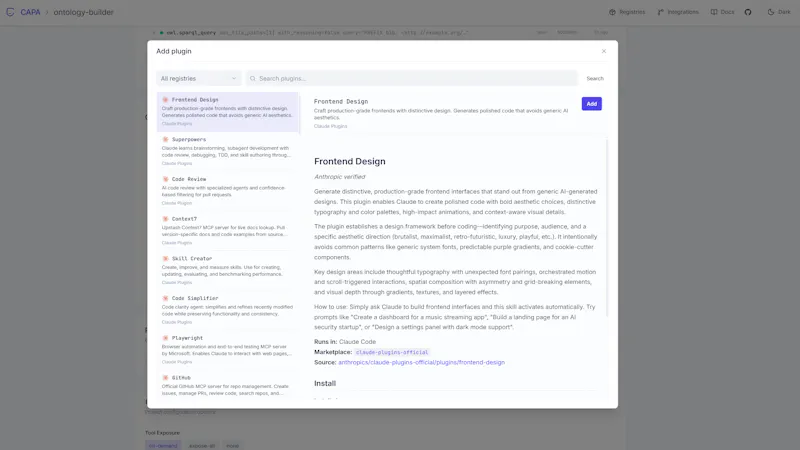Open the frontend-design source link
Screen dimensions: 800x450
(421, 362)
